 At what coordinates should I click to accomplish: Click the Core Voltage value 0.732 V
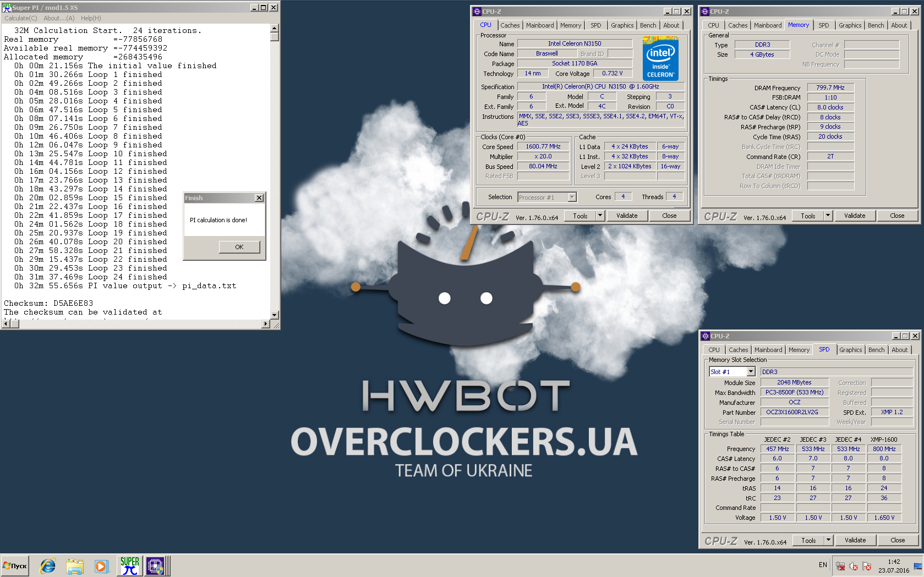(613, 73)
